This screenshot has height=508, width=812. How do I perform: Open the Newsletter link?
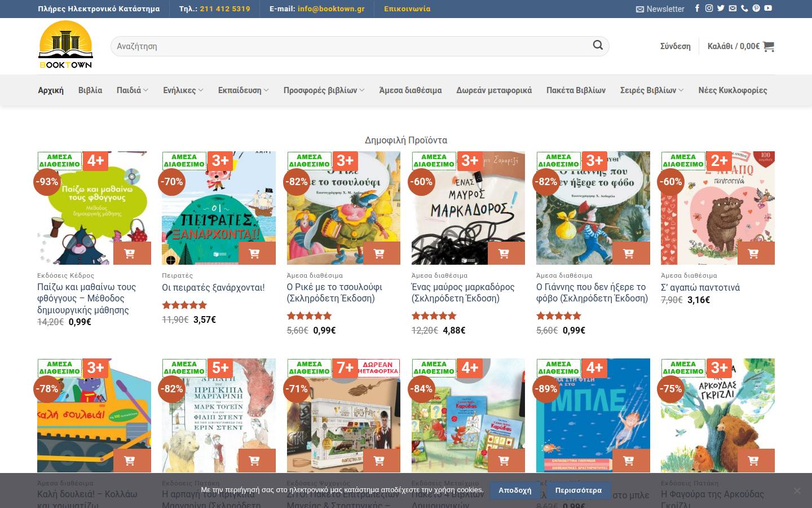(x=660, y=9)
